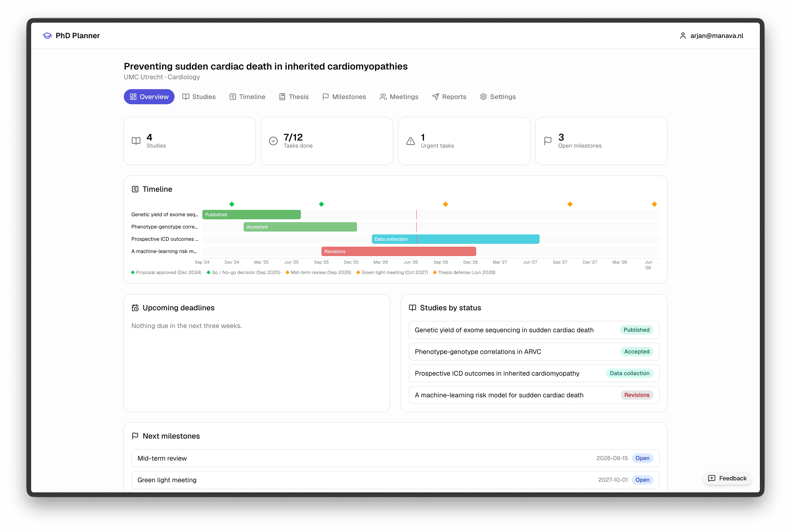Click the warning triangle icon in the Urgent tasks card
The width and height of the screenshot is (791, 532).
(411, 141)
